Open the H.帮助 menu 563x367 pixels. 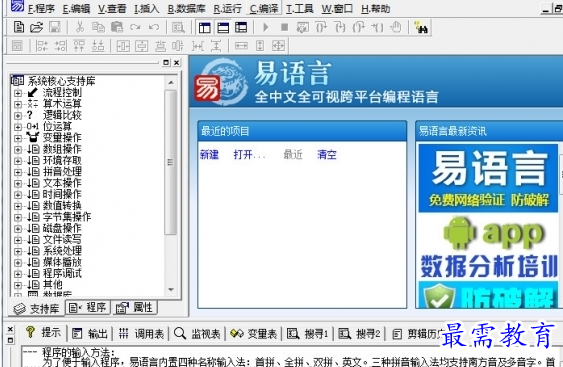(375, 9)
